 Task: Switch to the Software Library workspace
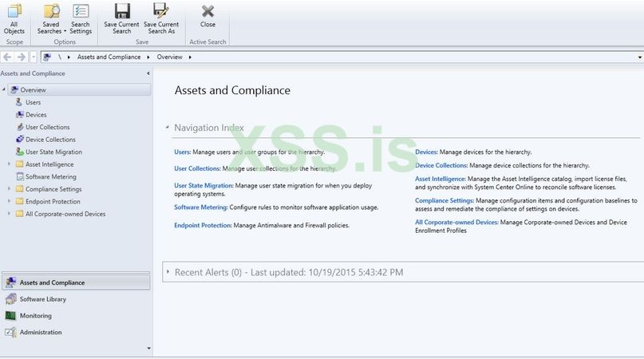[43, 299]
